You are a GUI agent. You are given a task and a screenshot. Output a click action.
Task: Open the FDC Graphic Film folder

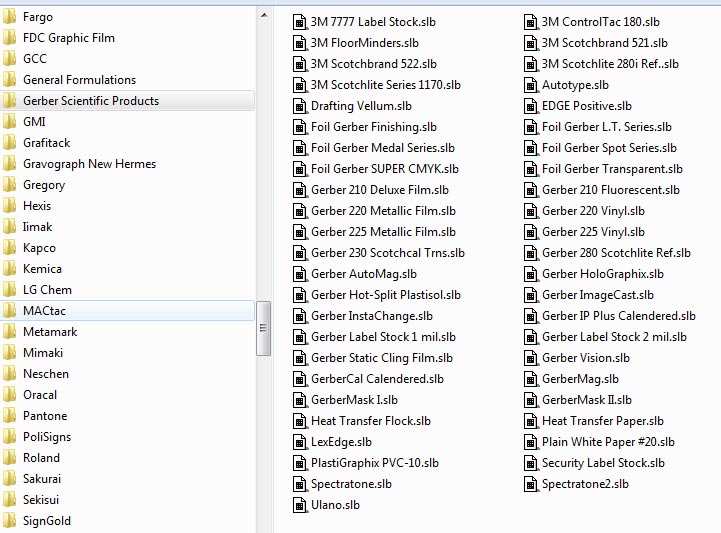pyautogui.click(x=69, y=38)
